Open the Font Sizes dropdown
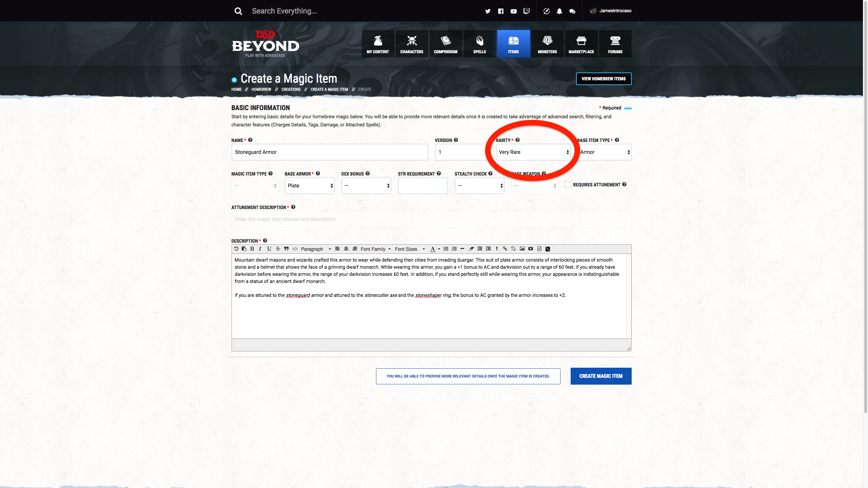This screenshot has width=868, height=488. coord(410,249)
